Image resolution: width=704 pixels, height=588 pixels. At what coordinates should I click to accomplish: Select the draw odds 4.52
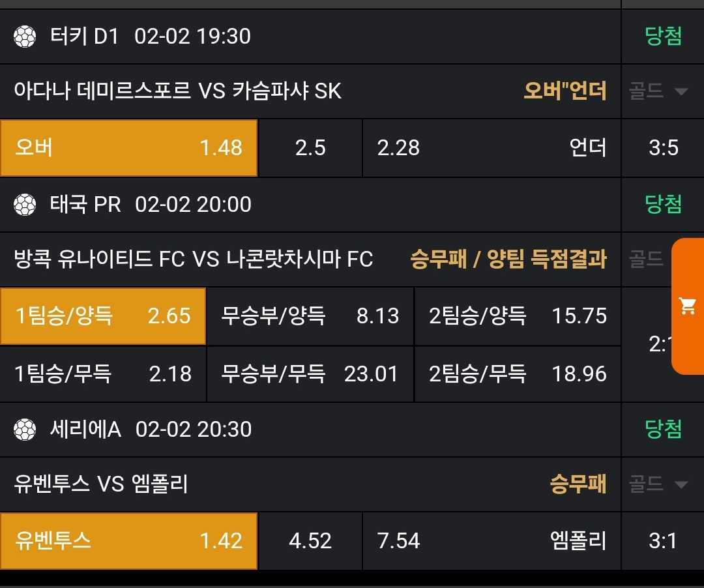[x=310, y=541]
